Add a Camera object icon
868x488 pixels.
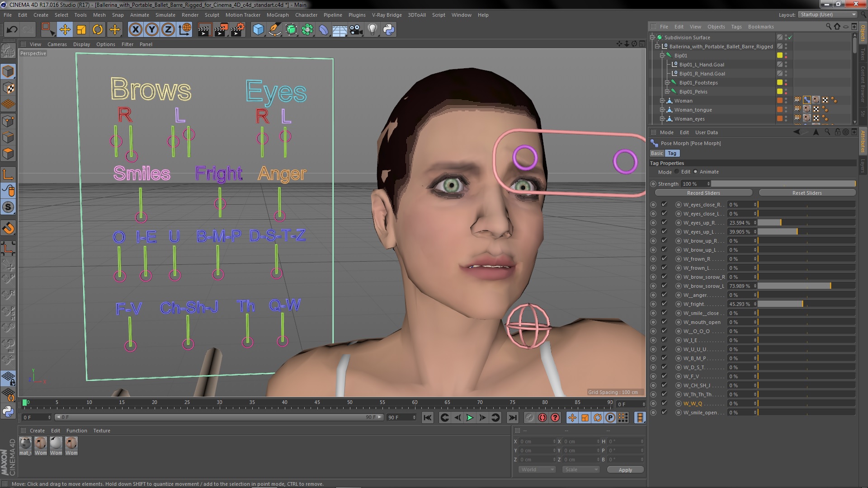click(356, 30)
